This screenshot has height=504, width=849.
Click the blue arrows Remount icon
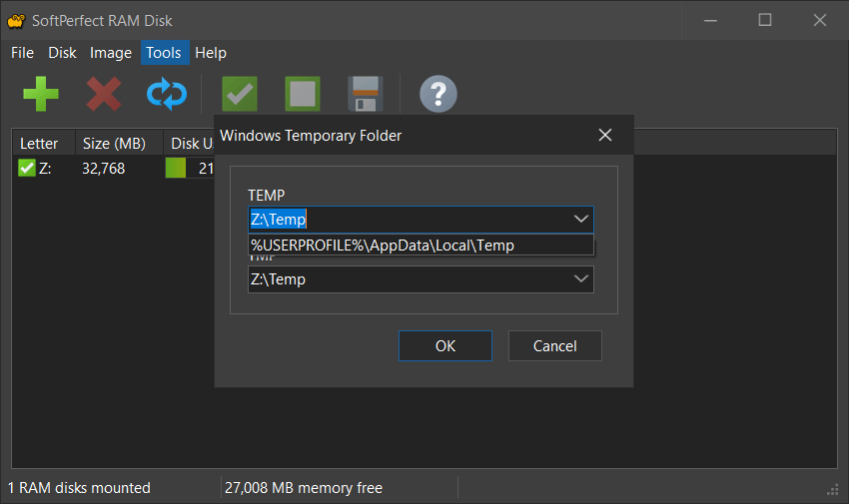pos(167,94)
